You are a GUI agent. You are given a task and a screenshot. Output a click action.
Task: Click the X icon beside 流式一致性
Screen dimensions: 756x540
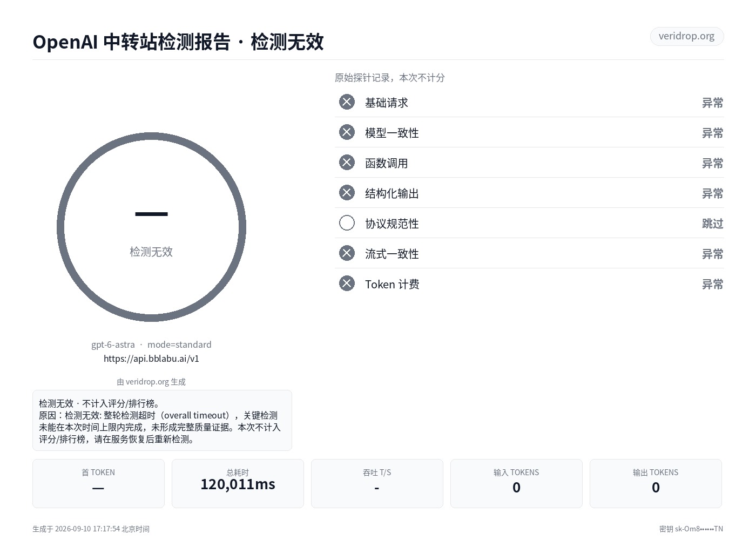pos(347,253)
